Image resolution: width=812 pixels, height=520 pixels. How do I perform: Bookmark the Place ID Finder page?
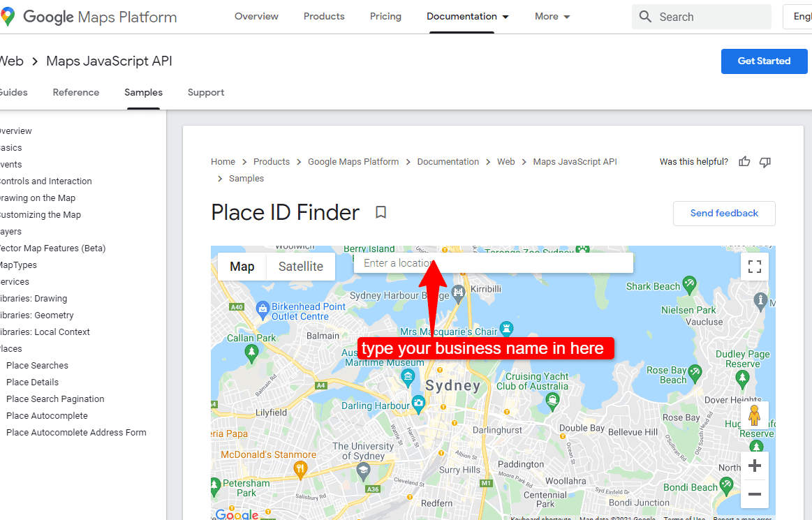[381, 212]
